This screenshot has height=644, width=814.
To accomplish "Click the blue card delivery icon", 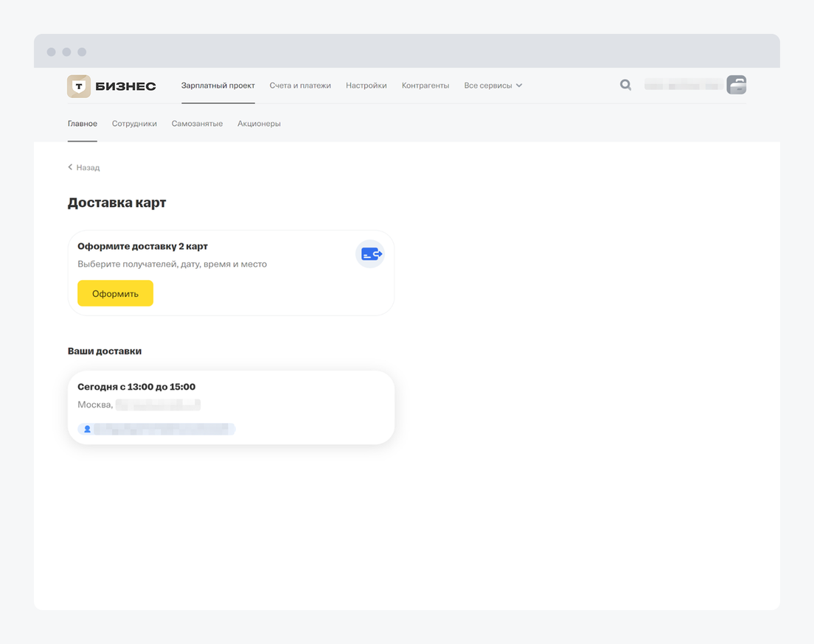I will tap(371, 254).
